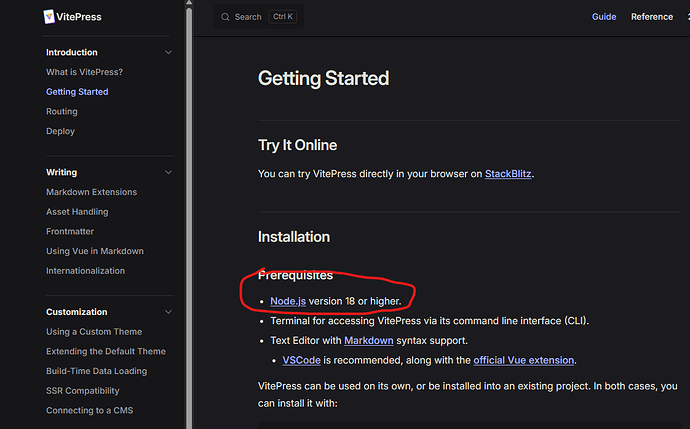Follow the StackBlitz link
Image resolution: width=690 pixels, height=429 pixels.
tap(508, 174)
